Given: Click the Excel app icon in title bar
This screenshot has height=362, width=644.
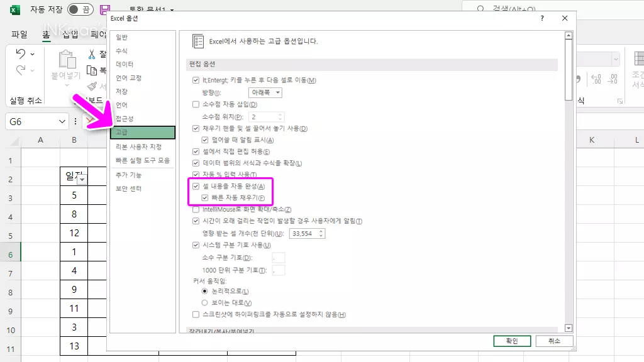Looking at the screenshot, I should (x=15, y=10).
